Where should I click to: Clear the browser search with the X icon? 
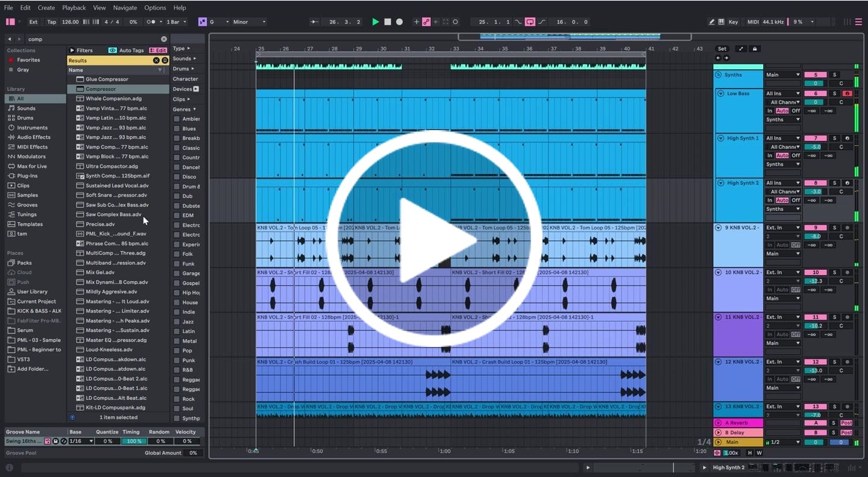point(164,39)
